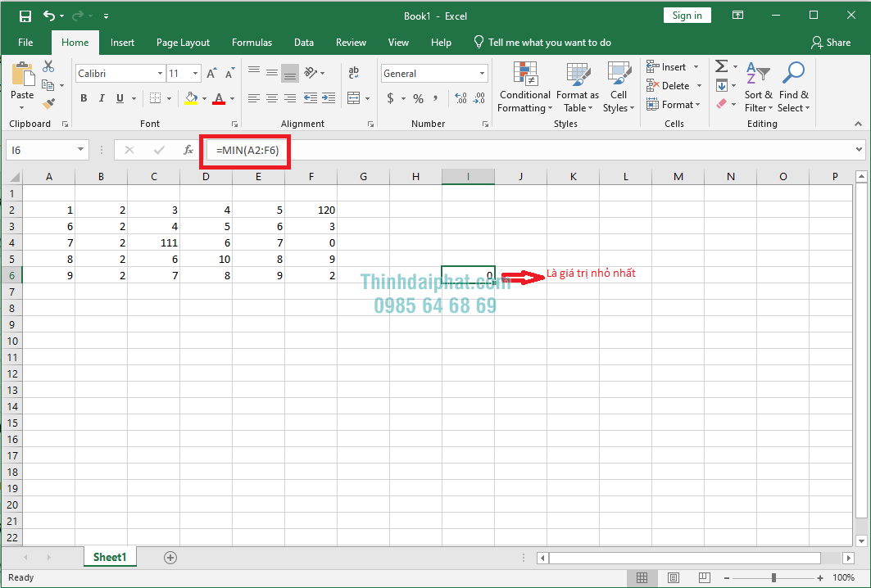The image size is (871, 588).
Task: Expand the font name Calibri dropdown
Action: coord(160,74)
